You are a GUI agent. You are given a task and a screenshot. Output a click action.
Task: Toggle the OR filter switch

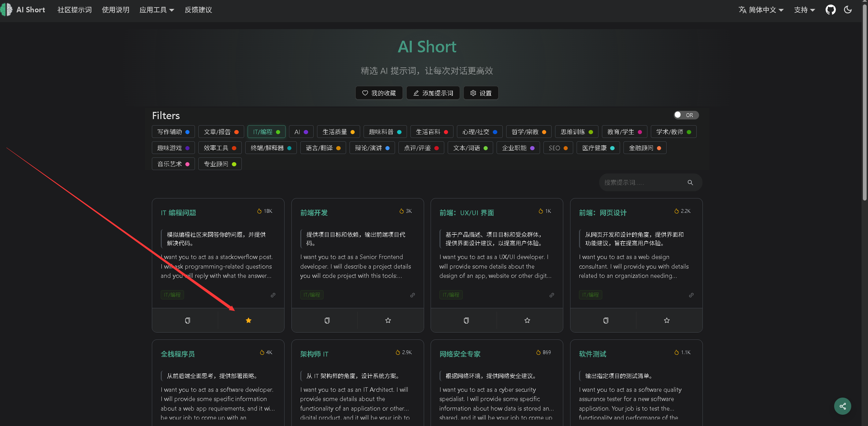(x=686, y=115)
